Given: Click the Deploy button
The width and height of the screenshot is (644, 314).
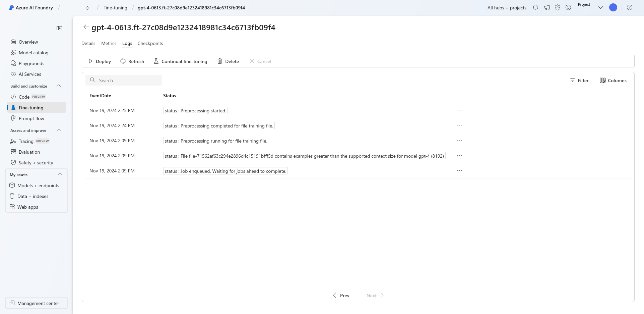Looking at the screenshot, I should [x=100, y=61].
